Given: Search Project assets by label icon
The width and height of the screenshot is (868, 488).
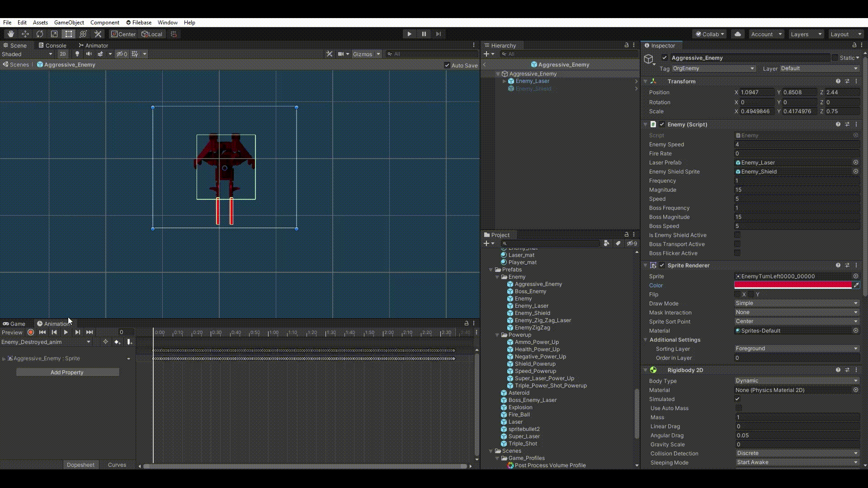Looking at the screenshot, I should click(x=618, y=243).
